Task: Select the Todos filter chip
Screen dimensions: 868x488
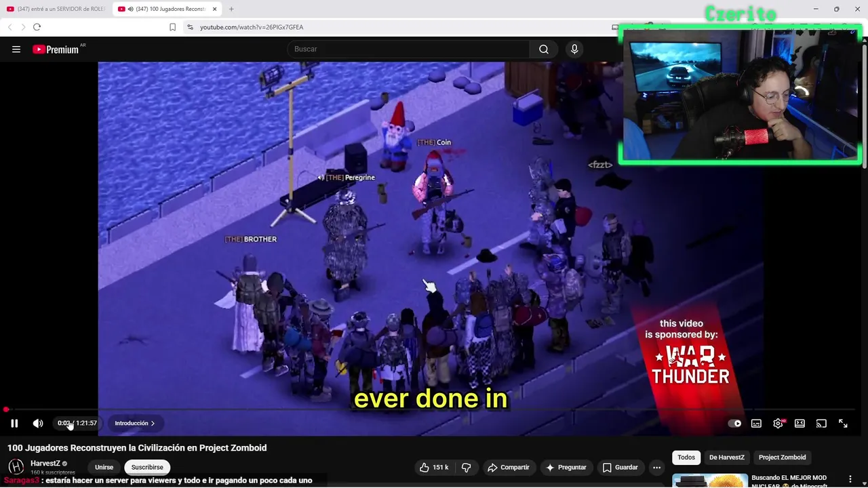Action: pos(686,457)
